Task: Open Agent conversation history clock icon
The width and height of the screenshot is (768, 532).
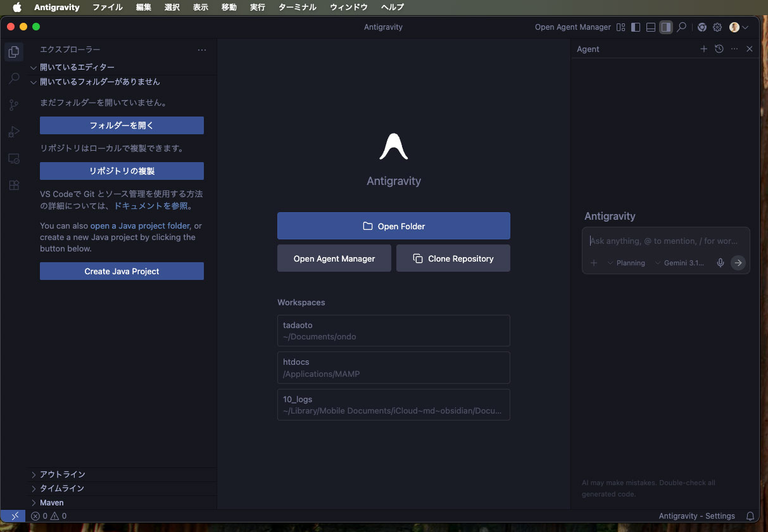Action: point(719,49)
